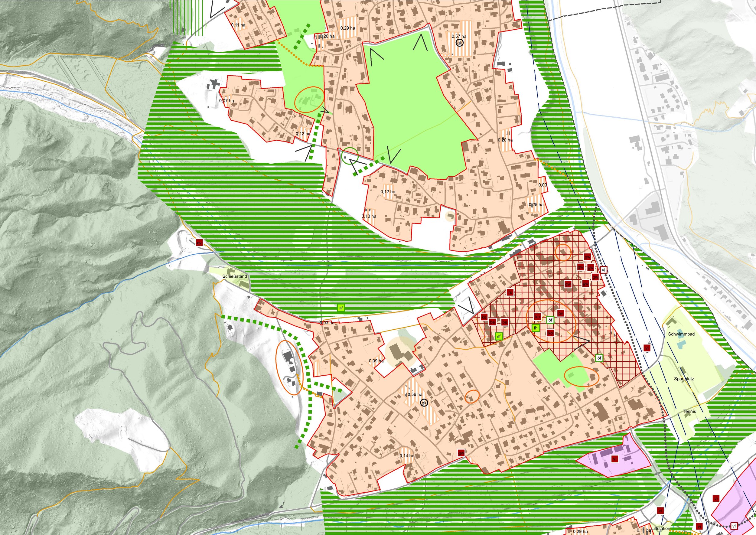
Task: Click the 0,13 ha parcel label
Action: [x=369, y=216]
